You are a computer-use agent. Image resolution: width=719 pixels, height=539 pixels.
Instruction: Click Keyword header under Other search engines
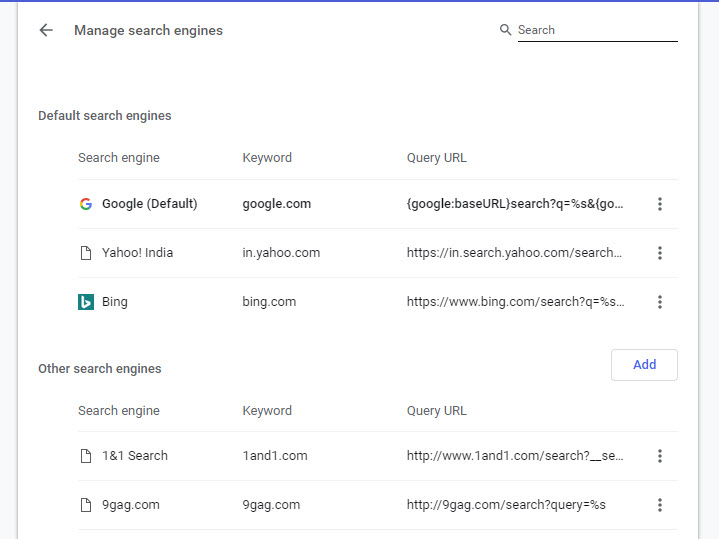click(267, 411)
